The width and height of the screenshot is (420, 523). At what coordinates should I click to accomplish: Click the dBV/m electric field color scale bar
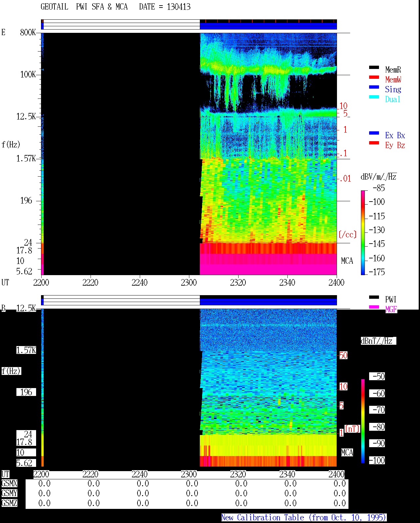coord(363,232)
